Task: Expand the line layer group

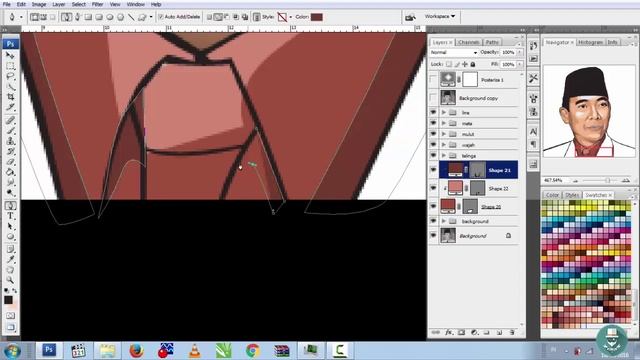Action: [444, 112]
